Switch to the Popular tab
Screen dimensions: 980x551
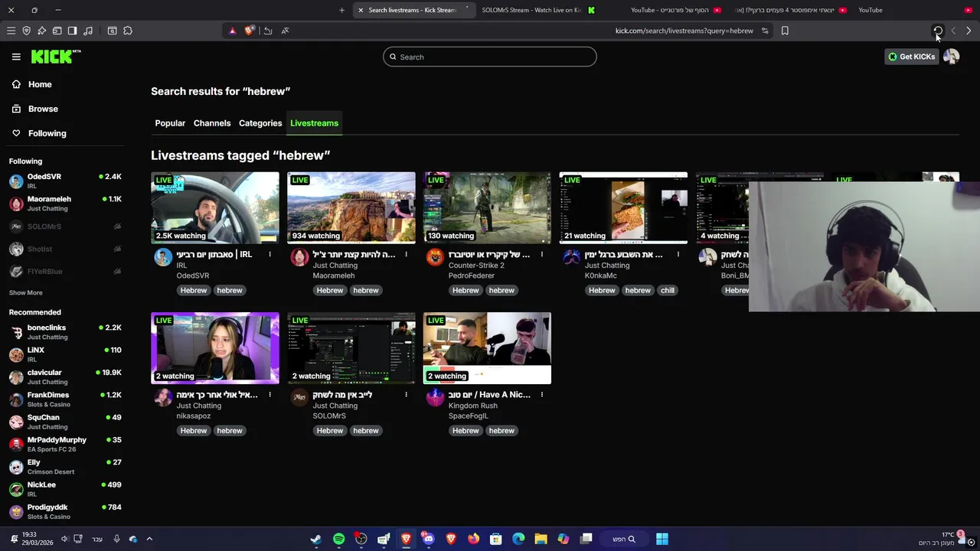170,123
